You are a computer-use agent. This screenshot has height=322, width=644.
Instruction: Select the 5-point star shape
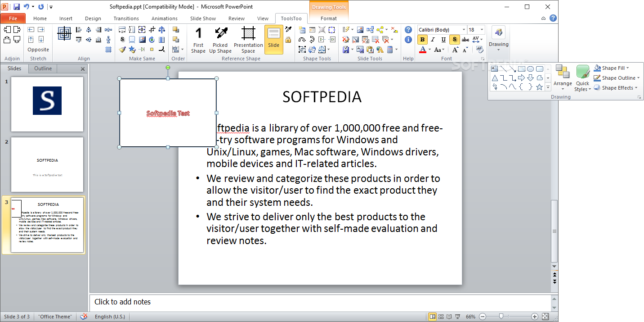[540, 87]
